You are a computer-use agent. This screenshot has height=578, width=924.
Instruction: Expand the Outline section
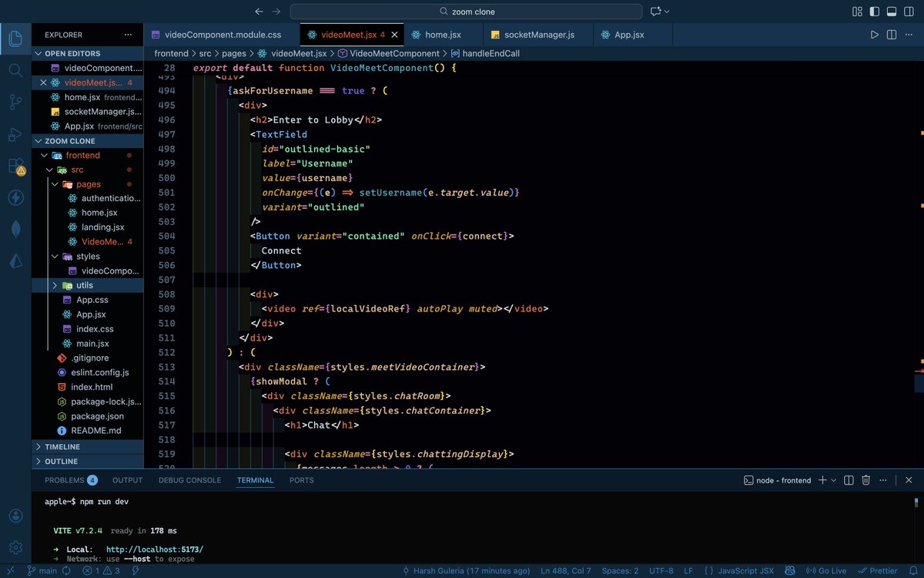pyautogui.click(x=87, y=461)
